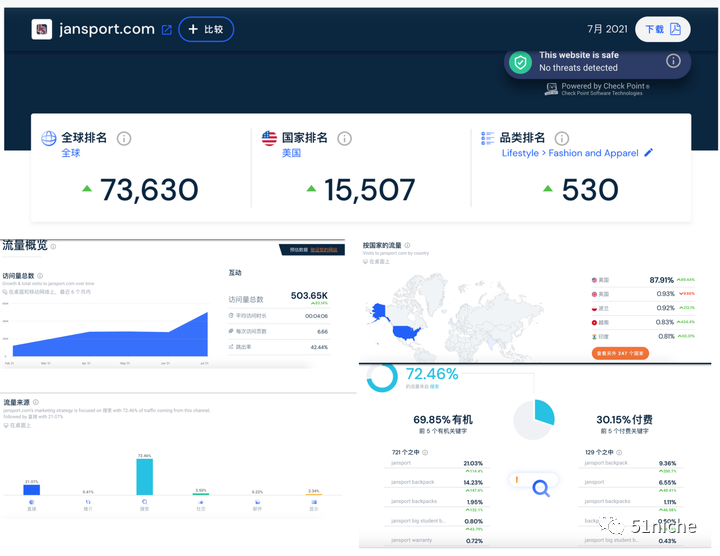The width and height of the screenshot is (720, 556).
Task: Click the blue direct traffic bar 21.07%
Action: coord(31,489)
